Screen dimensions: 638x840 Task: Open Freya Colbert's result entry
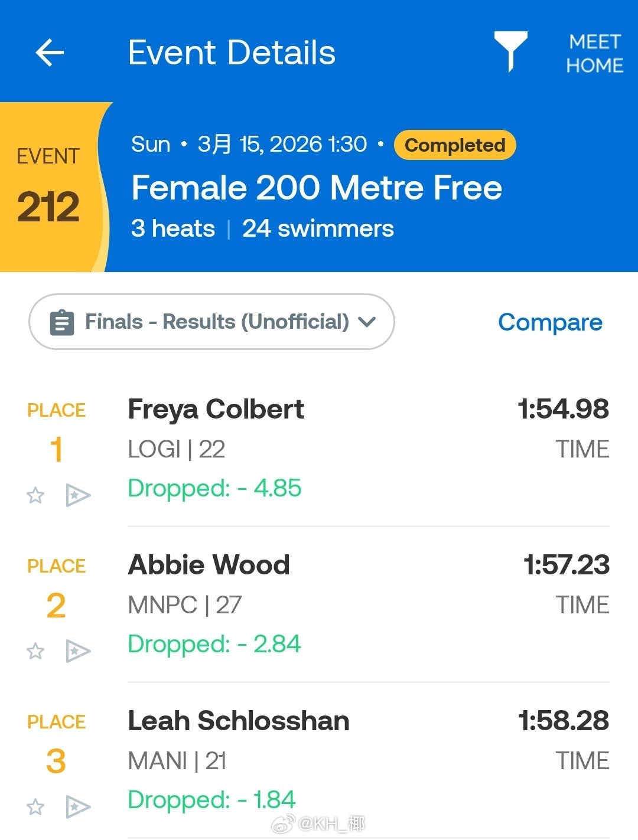[x=216, y=410]
